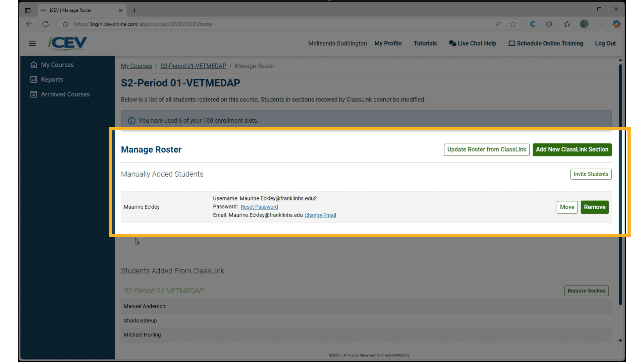Open a new browser tab
644x362 pixels.
[134, 10]
